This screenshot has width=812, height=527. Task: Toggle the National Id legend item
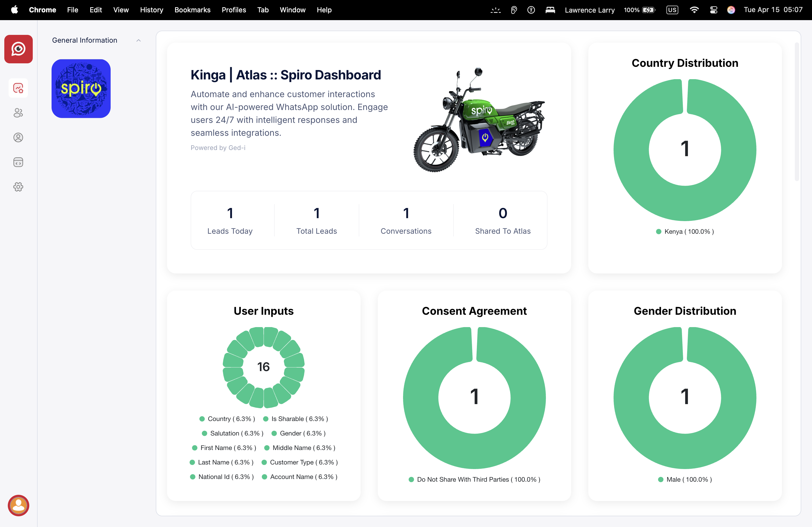pos(222,477)
